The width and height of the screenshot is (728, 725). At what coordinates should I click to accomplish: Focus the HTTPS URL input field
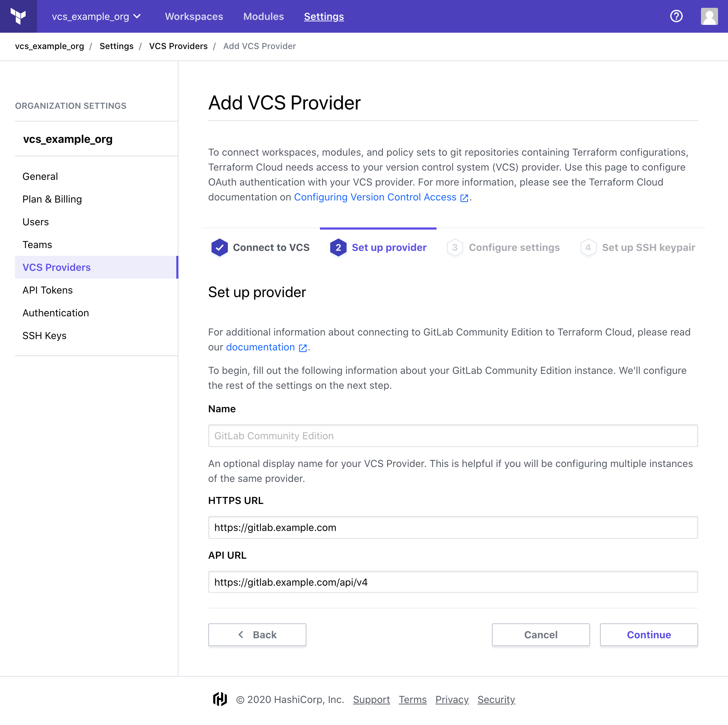(453, 527)
